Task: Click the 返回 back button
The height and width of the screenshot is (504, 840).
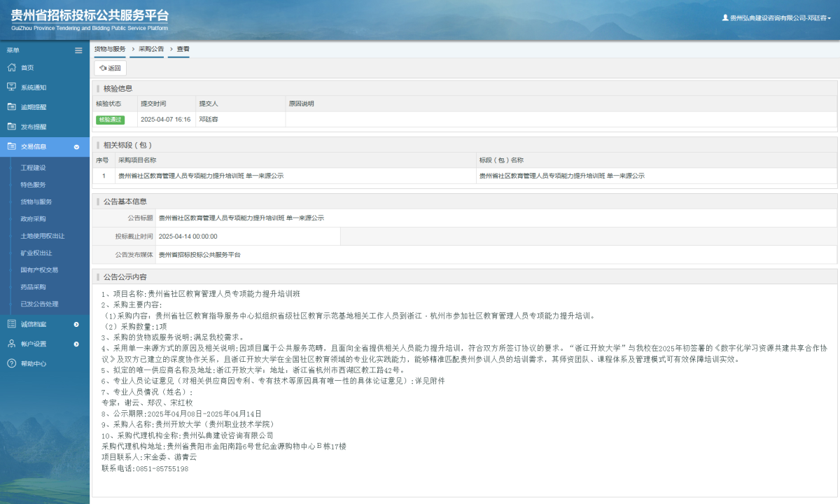Action: click(x=110, y=68)
